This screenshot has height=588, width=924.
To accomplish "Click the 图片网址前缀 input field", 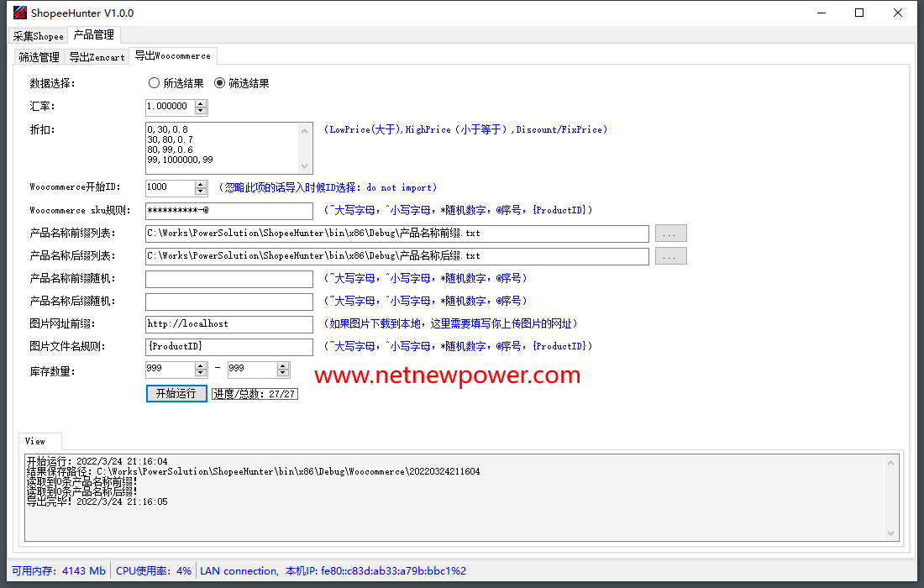I will [x=228, y=324].
